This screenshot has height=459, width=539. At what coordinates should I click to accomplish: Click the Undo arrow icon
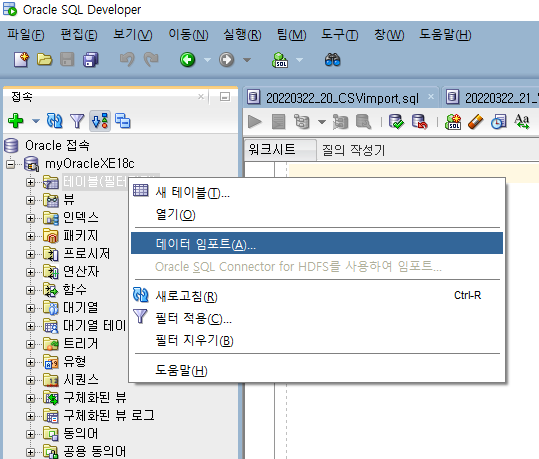pyautogui.click(x=127, y=60)
